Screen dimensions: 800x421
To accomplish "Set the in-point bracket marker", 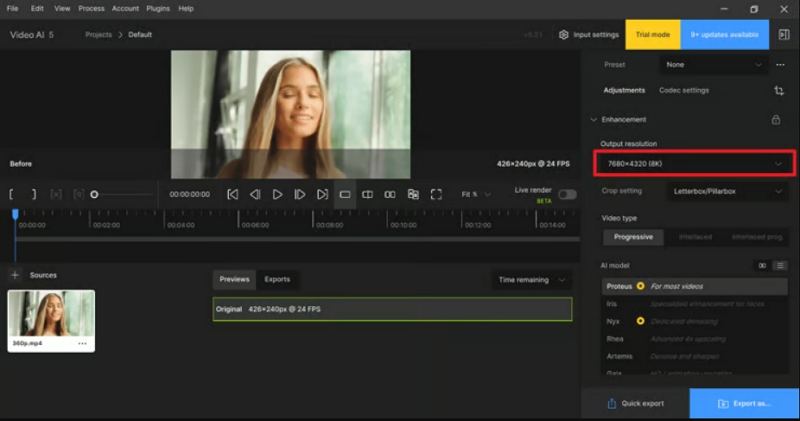I will coord(11,194).
